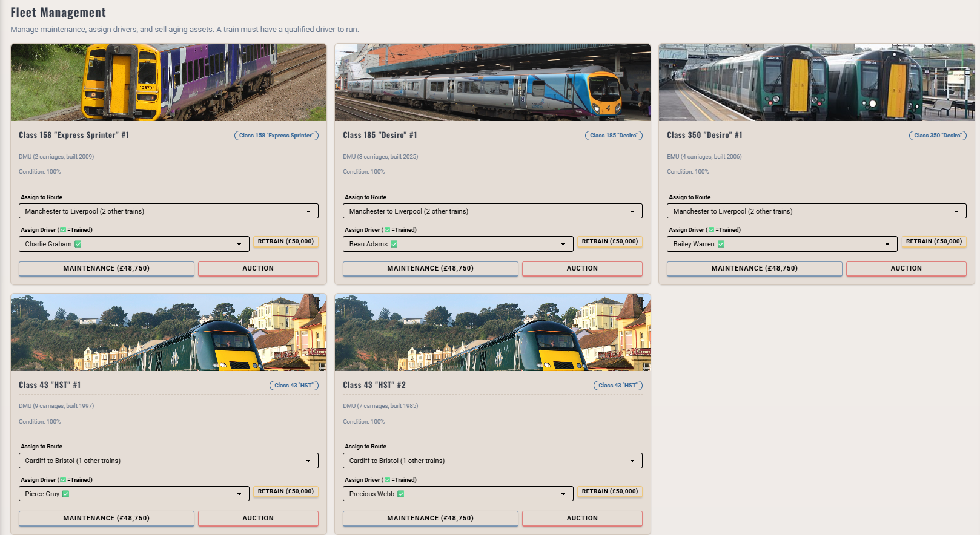
Task: Open driver dropdown showing Precious Webb
Action: (x=458, y=494)
